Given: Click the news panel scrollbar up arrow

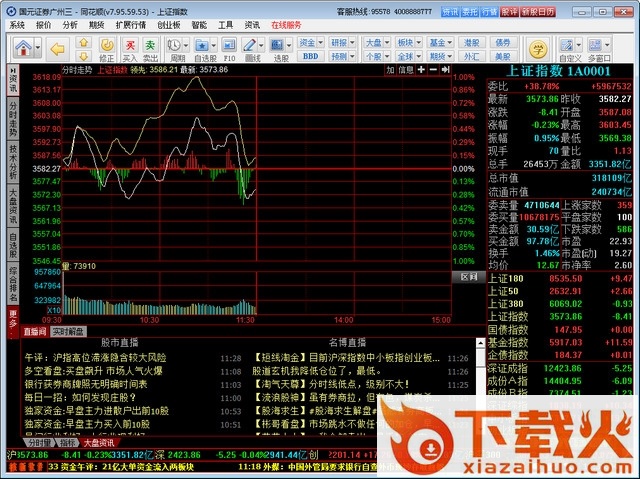Looking at the screenshot, I should coord(480,343).
